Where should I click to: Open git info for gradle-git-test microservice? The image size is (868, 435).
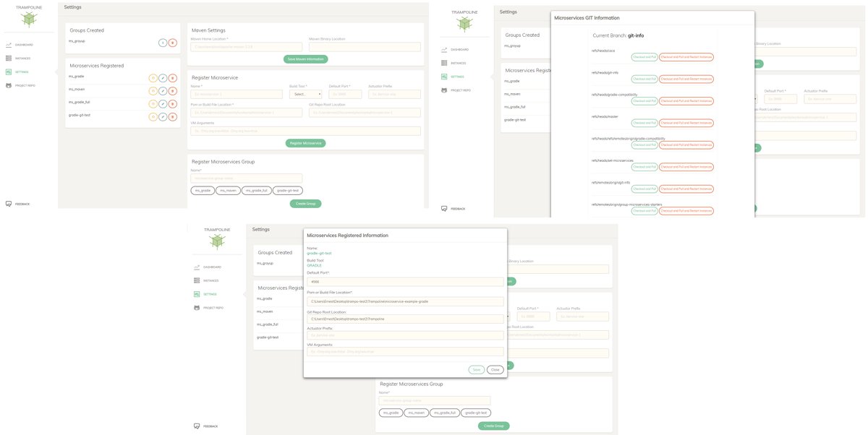[x=153, y=116]
